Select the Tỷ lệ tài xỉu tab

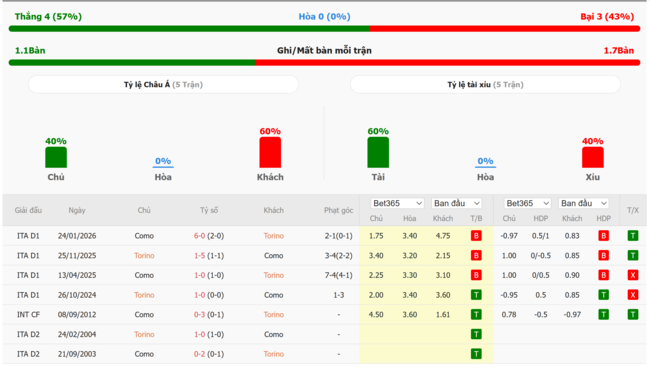point(485,85)
